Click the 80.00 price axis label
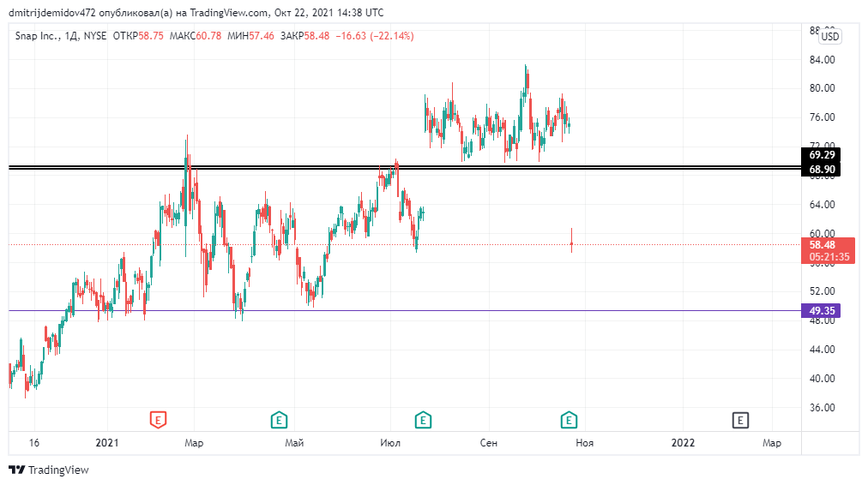This screenshot has width=868, height=485. pyautogui.click(x=822, y=88)
